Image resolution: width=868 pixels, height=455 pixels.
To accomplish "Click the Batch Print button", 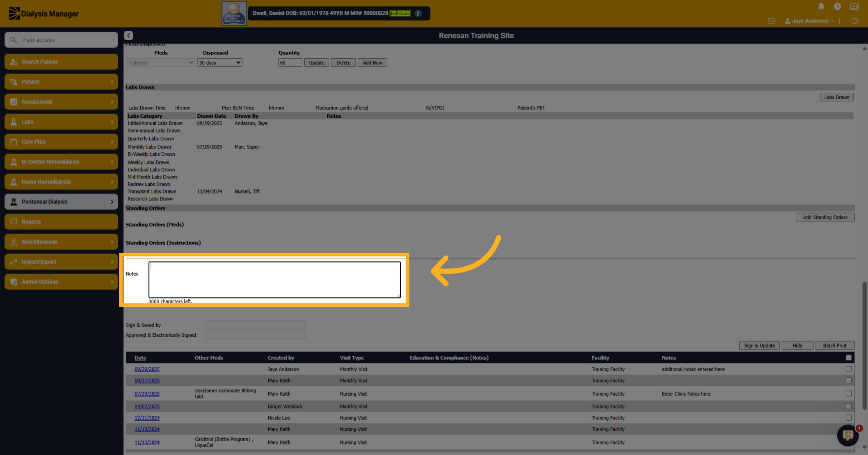I will coord(835,345).
